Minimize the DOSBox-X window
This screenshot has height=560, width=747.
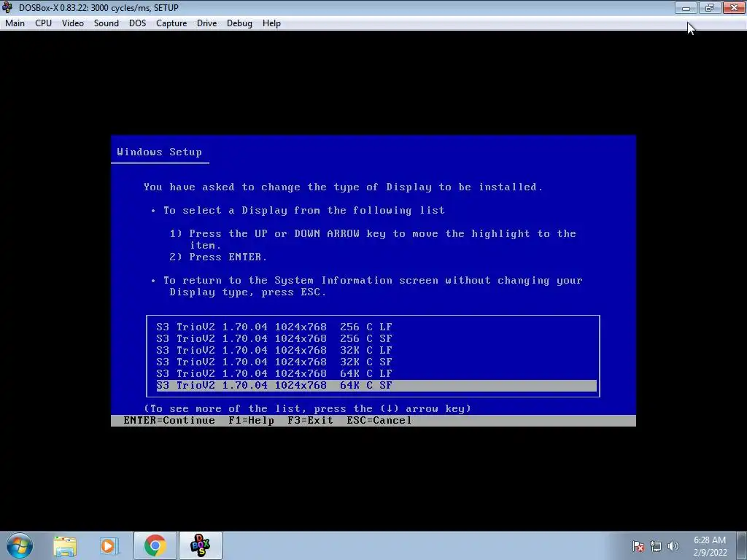686,7
